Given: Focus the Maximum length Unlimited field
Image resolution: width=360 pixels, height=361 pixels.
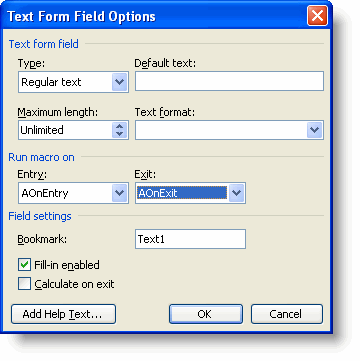Looking at the screenshot, I should tap(66, 130).
